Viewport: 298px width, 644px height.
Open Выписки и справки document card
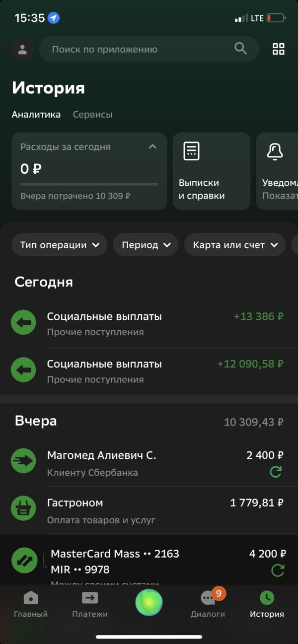(212, 171)
